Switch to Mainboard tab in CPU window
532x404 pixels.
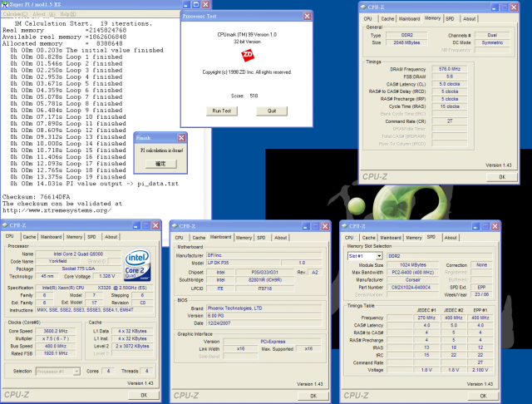pyautogui.click(x=51, y=237)
